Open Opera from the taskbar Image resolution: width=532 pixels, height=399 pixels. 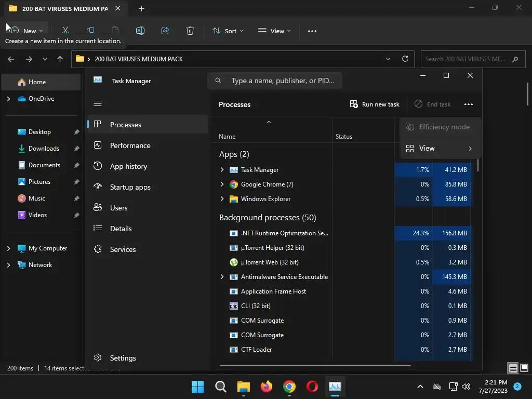pos(312,387)
